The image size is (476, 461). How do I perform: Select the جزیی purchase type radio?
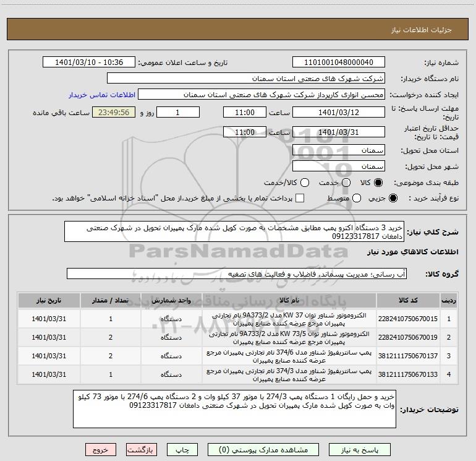pyautogui.click(x=393, y=198)
